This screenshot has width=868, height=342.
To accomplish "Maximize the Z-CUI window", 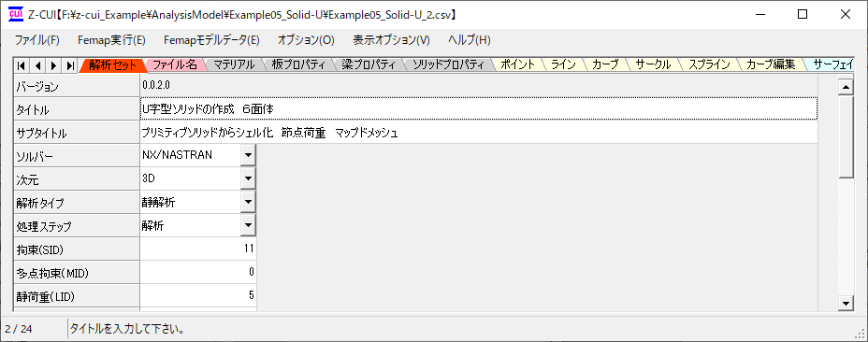I will [x=803, y=14].
